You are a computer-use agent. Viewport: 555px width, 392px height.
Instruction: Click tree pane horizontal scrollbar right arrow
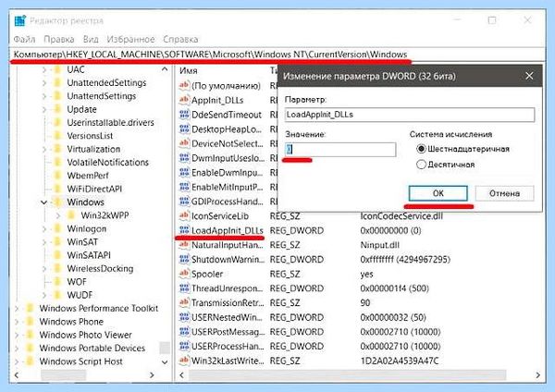152,374
